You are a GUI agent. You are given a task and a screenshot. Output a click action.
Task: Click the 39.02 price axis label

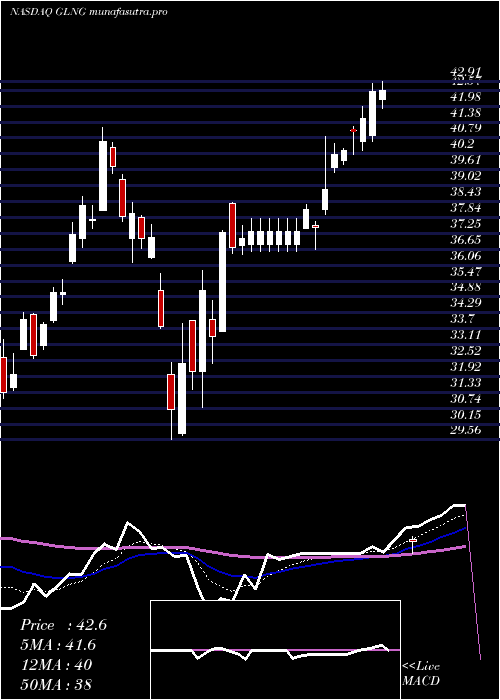tap(465, 176)
